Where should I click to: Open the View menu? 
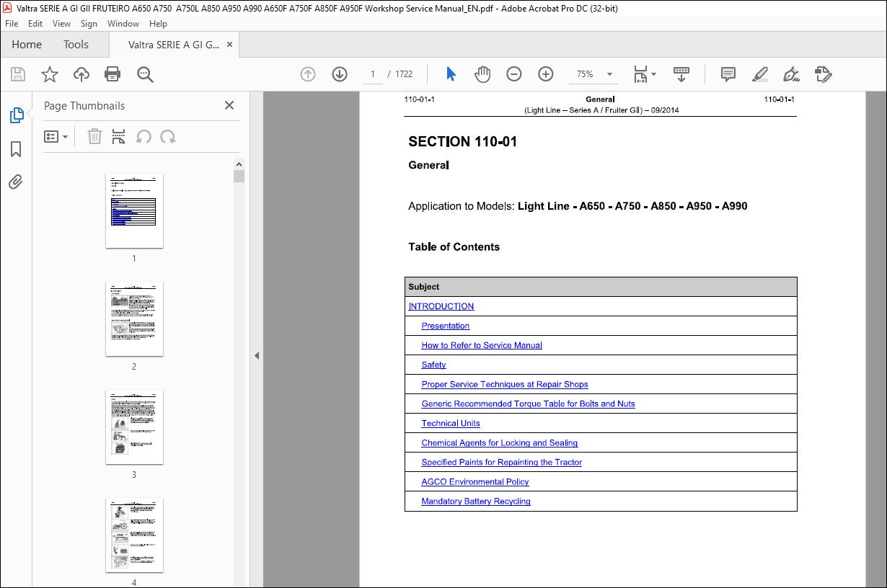pyautogui.click(x=62, y=24)
